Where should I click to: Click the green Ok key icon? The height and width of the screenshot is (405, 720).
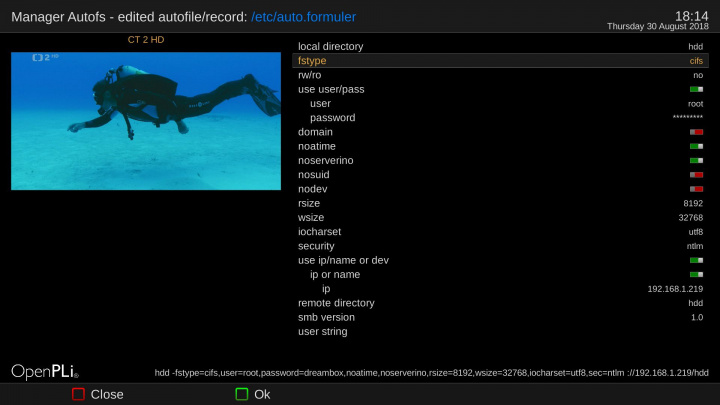click(242, 394)
